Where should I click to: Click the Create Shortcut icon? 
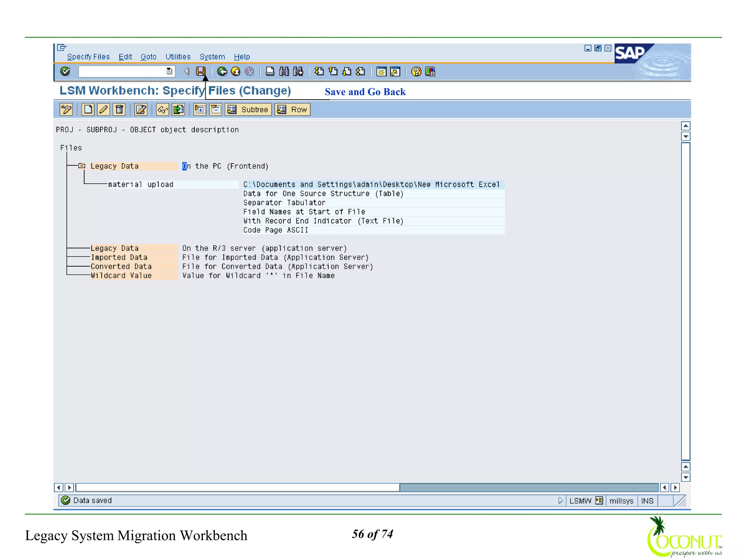click(395, 71)
